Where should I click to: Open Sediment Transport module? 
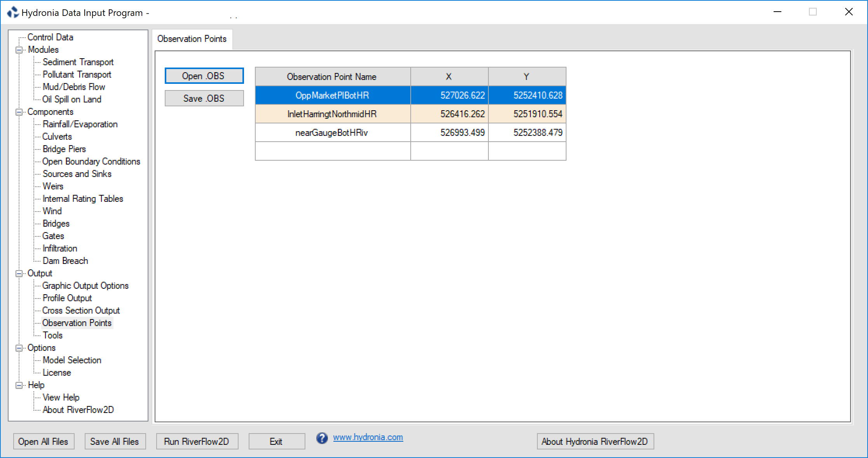coord(78,62)
